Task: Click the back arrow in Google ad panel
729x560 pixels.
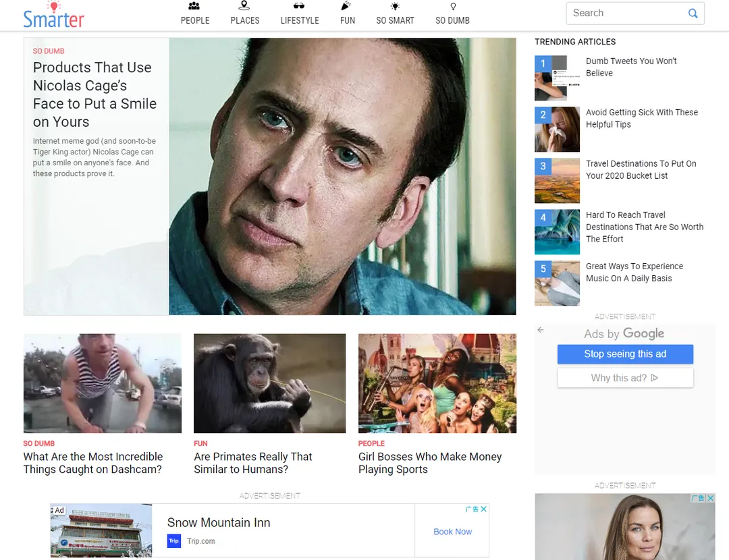Action: [540, 329]
